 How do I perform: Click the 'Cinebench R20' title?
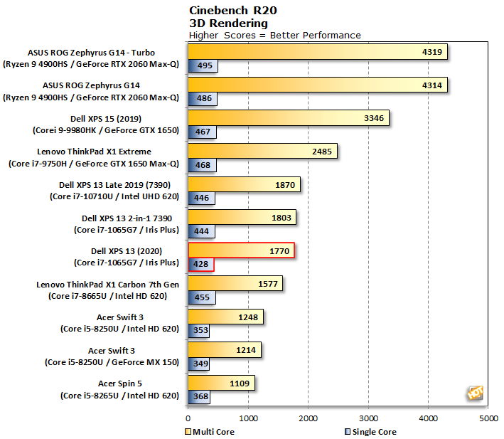pyautogui.click(x=233, y=10)
